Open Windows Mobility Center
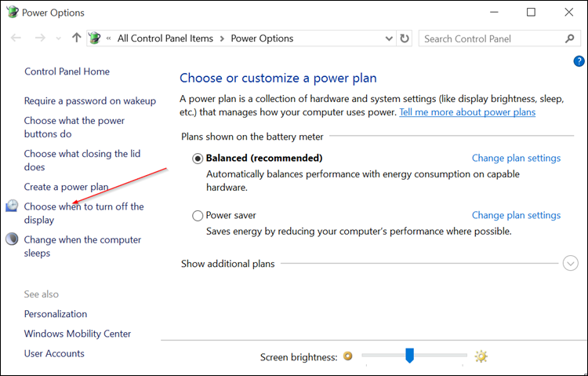 [x=78, y=334]
